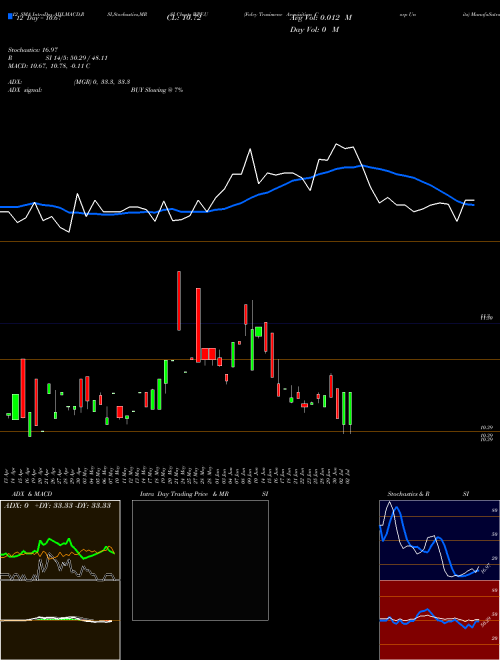This screenshot has width=500, height=660.
Task: Click the 10.39 price level label
Action: coord(487,427)
